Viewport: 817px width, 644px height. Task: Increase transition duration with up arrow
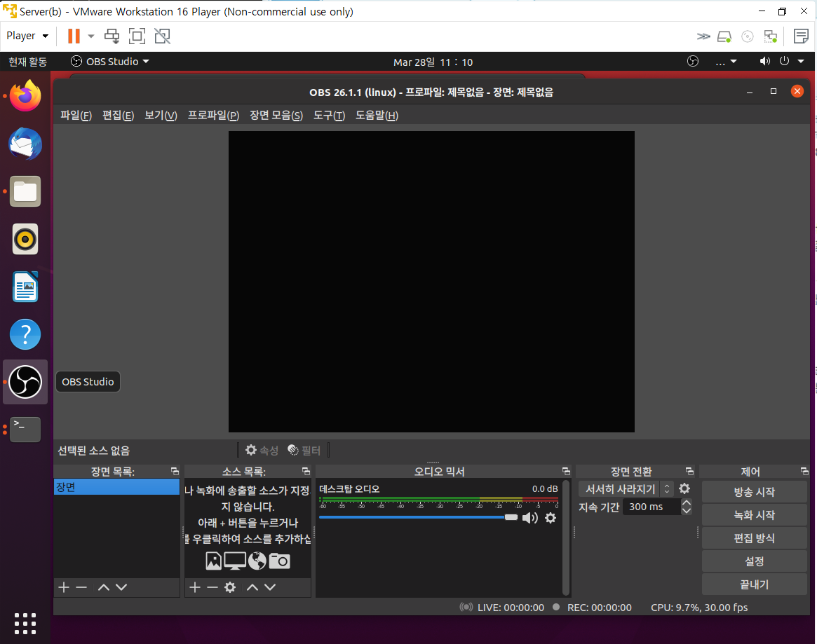click(x=687, y=503)
